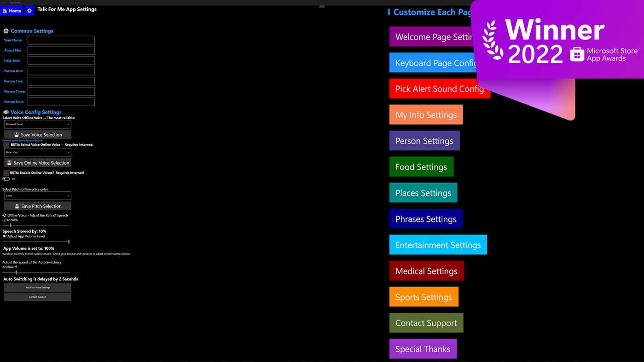644x362 pixels.
Task: Click the speaker icon by Adjust App Volume Level
Action: tap(4, 236)
